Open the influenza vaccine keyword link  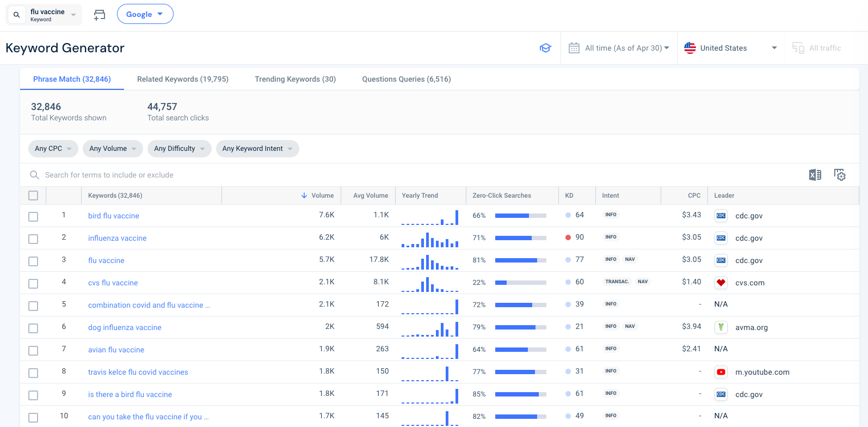click(117, 238)
